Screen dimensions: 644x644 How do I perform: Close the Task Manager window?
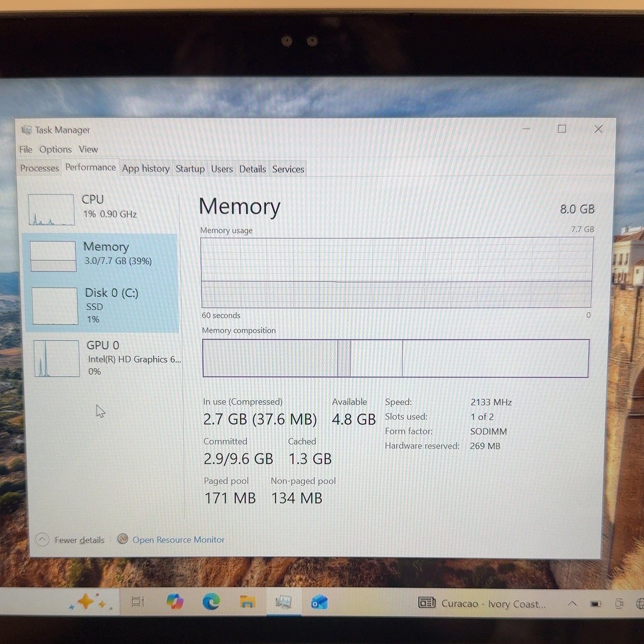tap(599, 129)
